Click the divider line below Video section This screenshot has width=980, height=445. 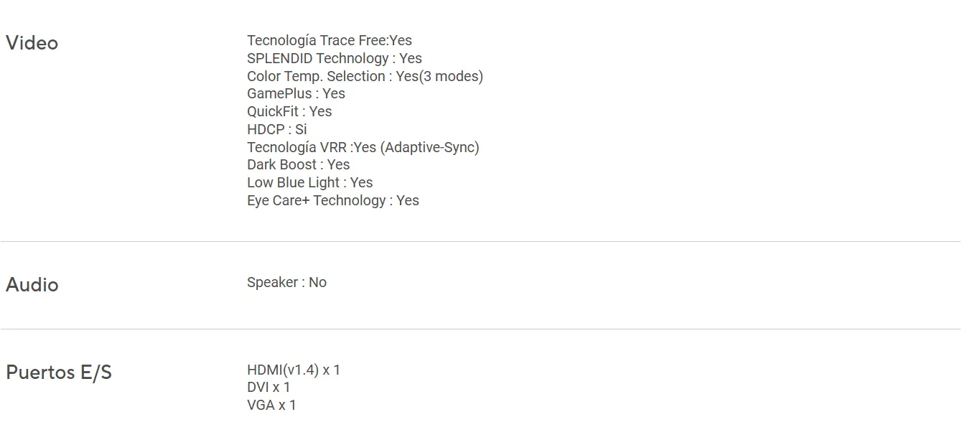pyautogui.click(x=480, y=242)
